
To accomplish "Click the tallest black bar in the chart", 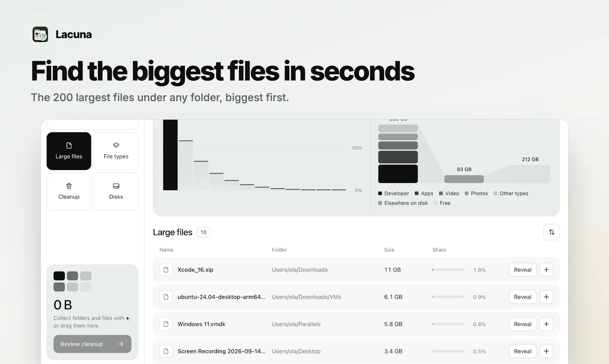I will (171, 155).
